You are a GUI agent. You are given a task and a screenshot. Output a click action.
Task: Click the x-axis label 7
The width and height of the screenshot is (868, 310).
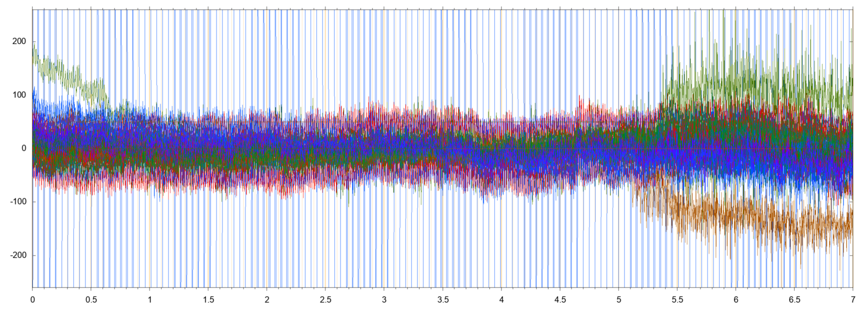853,299
